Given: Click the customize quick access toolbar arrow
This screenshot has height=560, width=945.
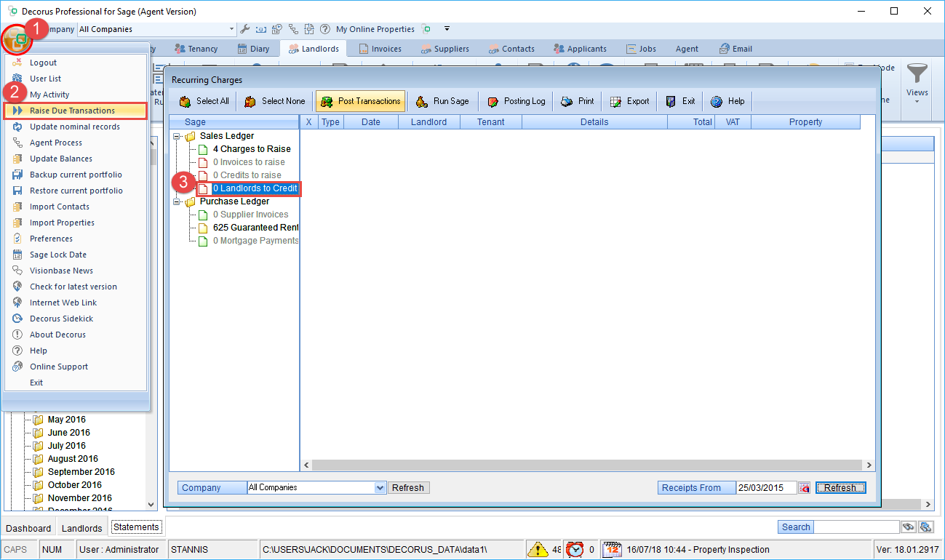Looking at the screenshot, I should pos(447,29).
